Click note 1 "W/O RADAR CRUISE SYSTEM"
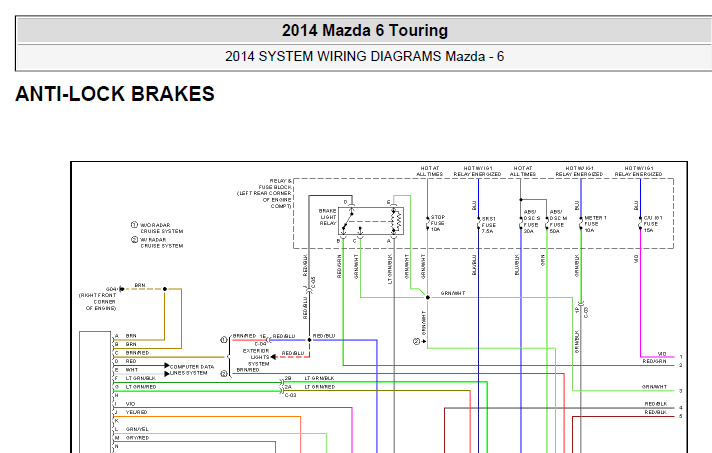Screen dimensions: 712x453 [x=161, y=228]
